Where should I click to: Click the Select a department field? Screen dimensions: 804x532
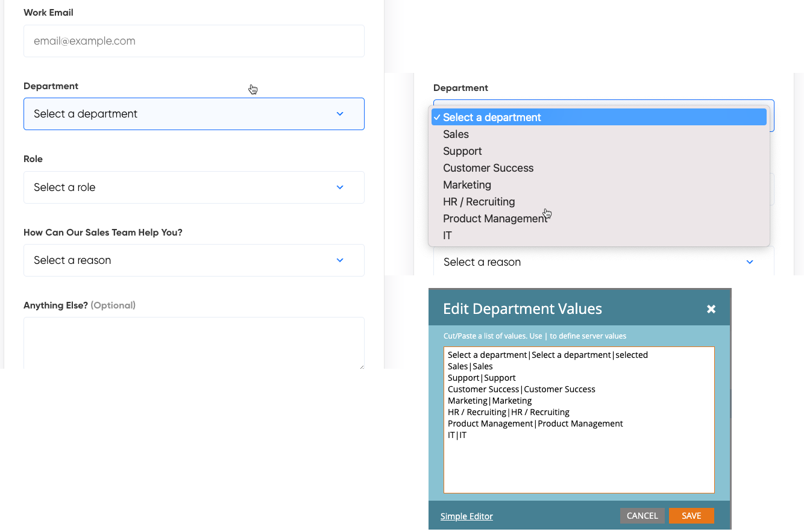point(193,113)
